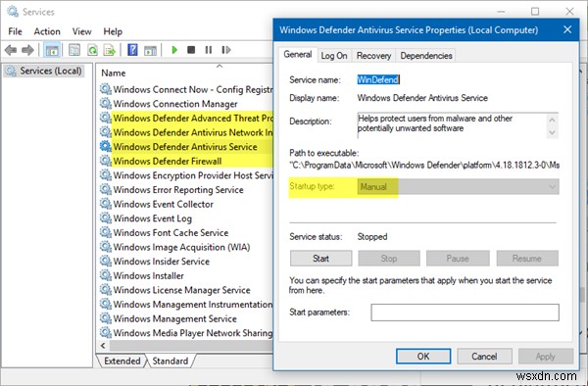The width and height of the screenshot is (588, 386).
Task: Click gear icon of Windows License Manager Service
Action: [x=106, y=289]
